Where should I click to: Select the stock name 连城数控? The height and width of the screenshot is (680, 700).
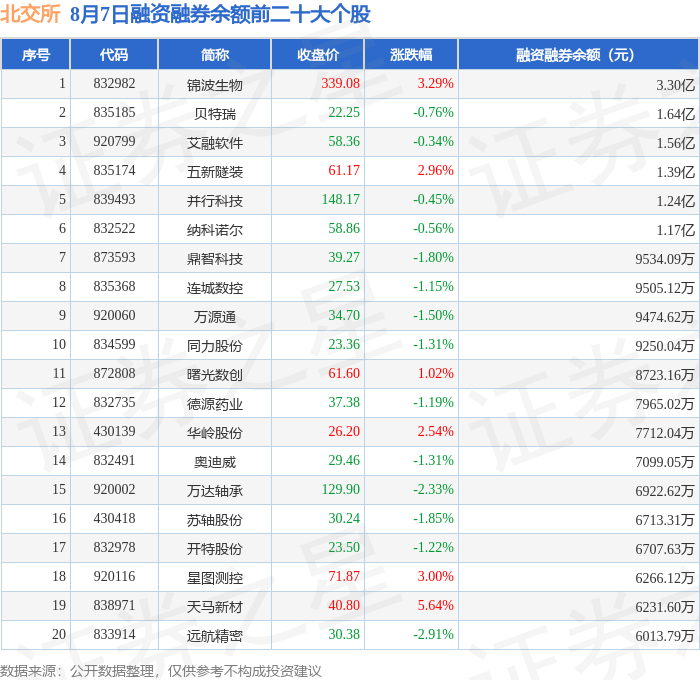tap(215, 288)
